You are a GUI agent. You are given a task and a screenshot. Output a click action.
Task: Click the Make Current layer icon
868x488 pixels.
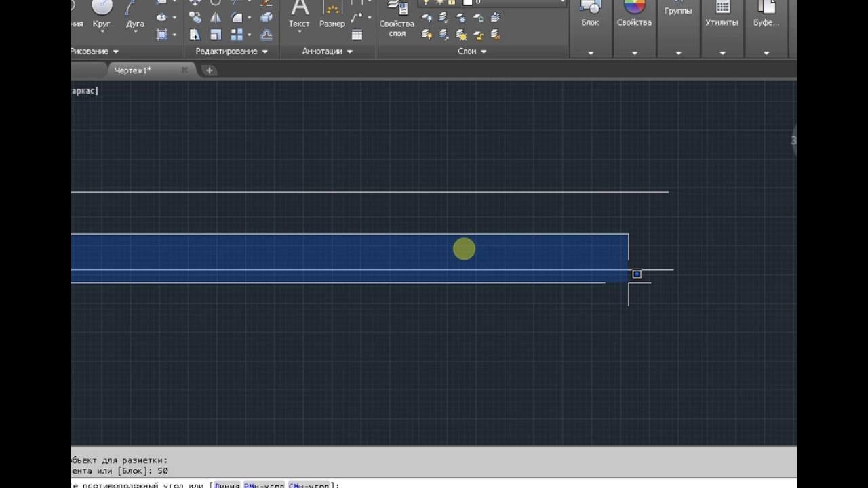click(x=496, y=18)
